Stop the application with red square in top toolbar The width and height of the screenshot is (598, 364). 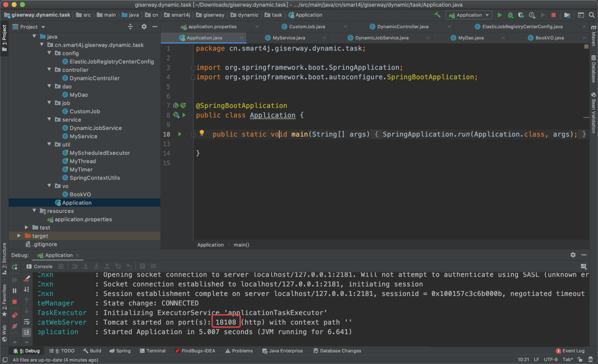(x=553, y=15)
